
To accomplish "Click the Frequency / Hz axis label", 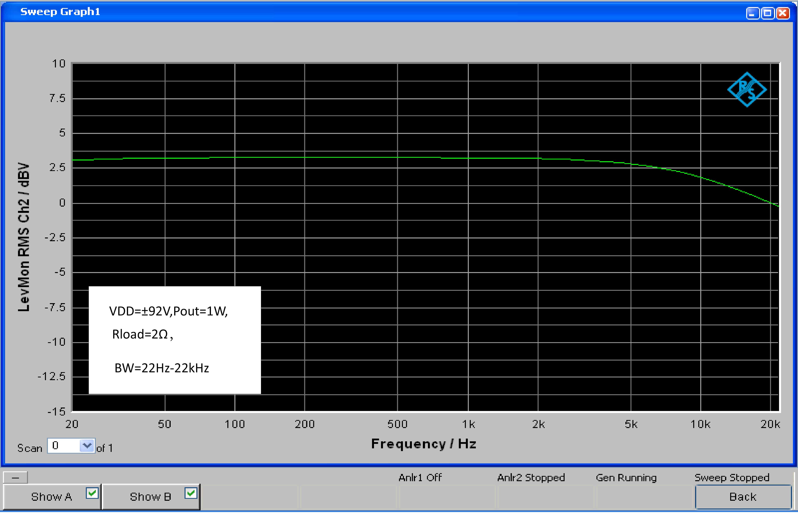I will pos(424,444).
